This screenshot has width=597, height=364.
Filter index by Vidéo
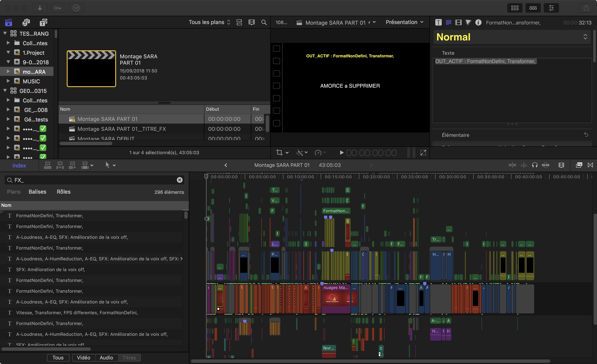[84, 358]
